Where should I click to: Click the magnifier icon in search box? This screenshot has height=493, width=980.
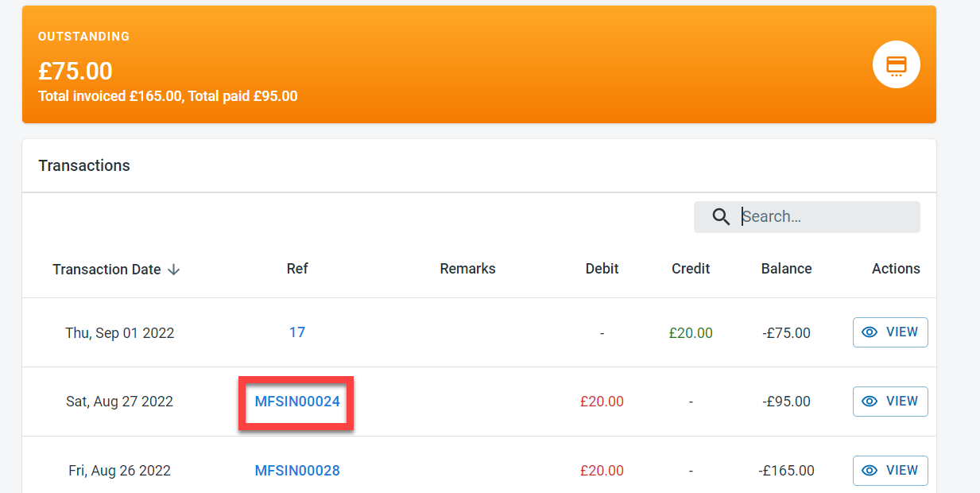(721, 217)
